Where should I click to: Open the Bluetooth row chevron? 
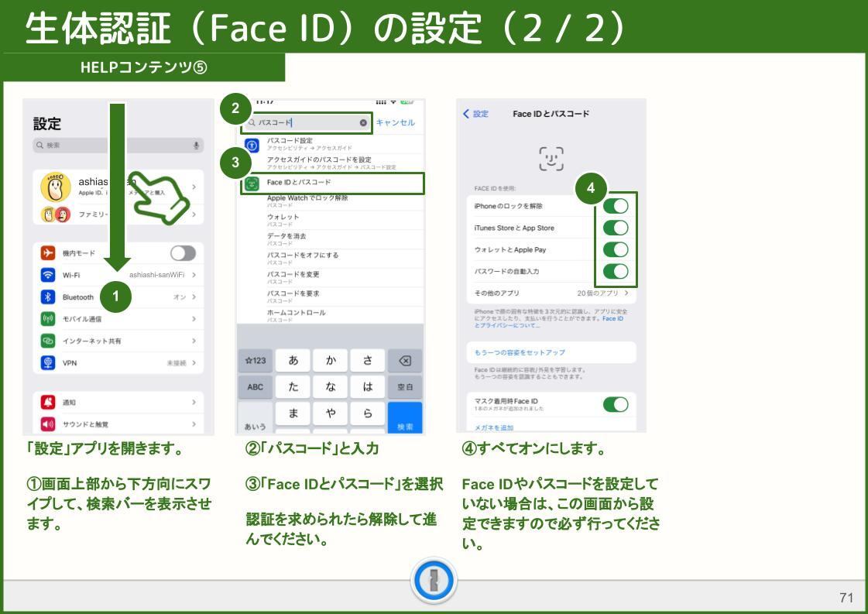coord(194,297)
